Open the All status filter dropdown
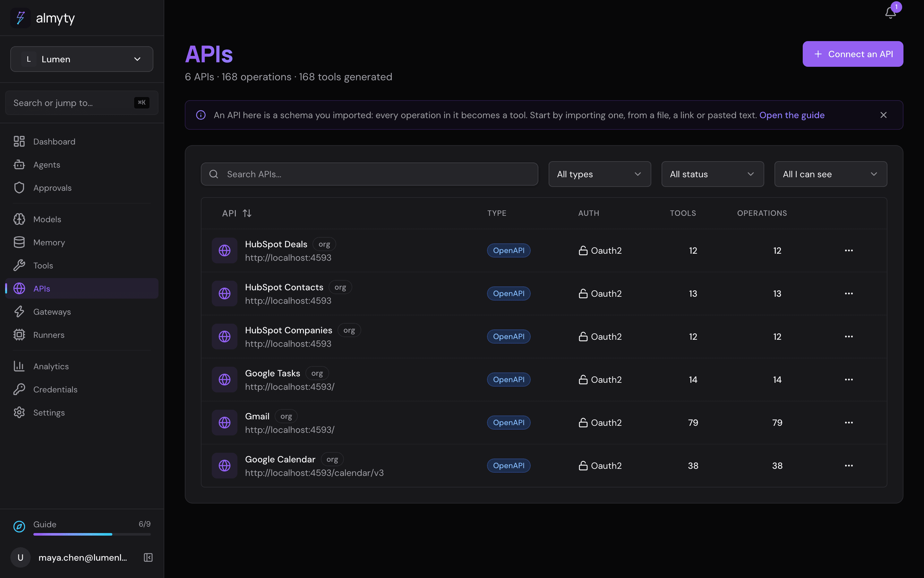Image resolution: width=924 pixels, height=578 pixels. pyautogui.click(x=713, y=174)
